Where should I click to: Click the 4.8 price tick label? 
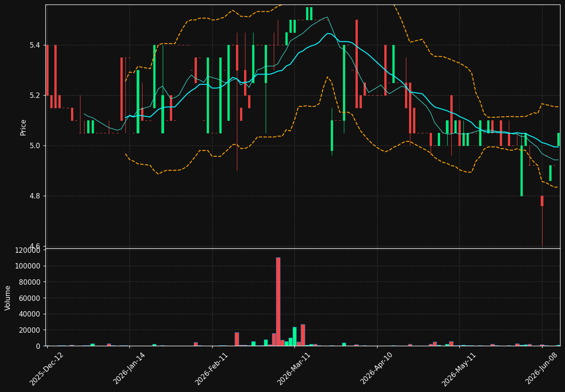point(36,196)
